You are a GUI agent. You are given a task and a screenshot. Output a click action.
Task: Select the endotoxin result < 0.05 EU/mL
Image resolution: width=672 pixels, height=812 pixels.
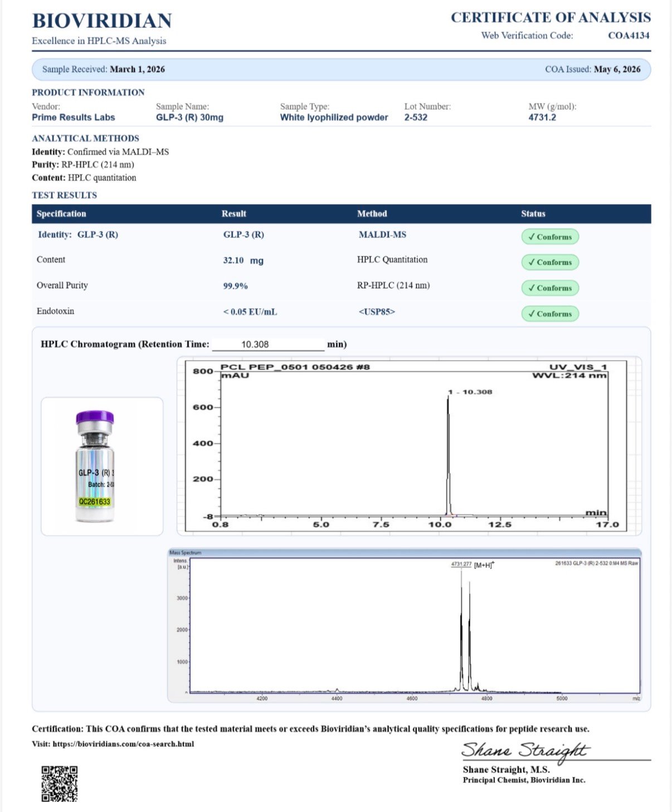(x=250, y=312)
